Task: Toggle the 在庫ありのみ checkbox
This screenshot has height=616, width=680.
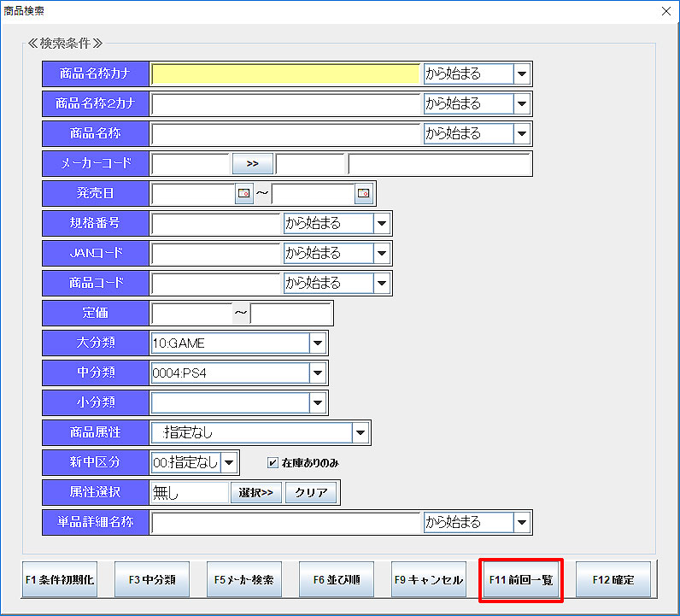Action: point(273,463)
